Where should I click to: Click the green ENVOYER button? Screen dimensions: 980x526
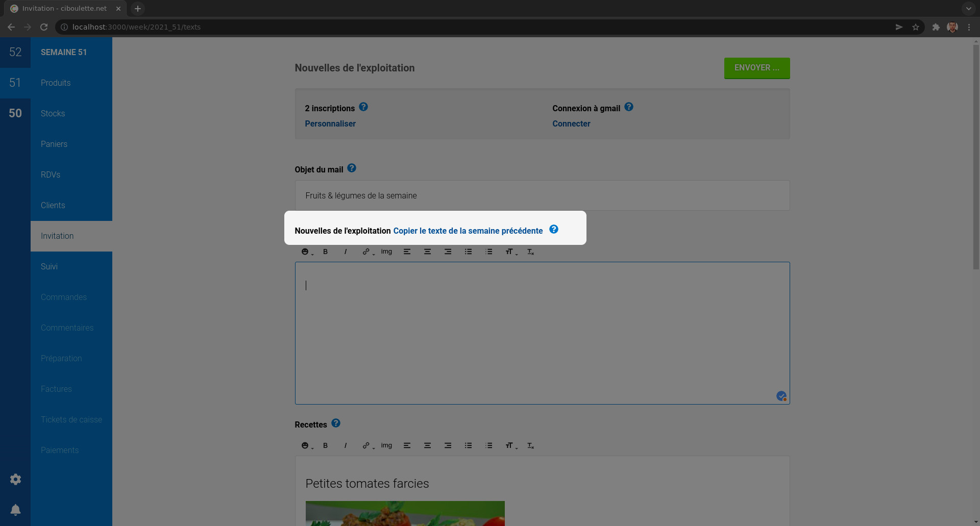tap(756, 68)
